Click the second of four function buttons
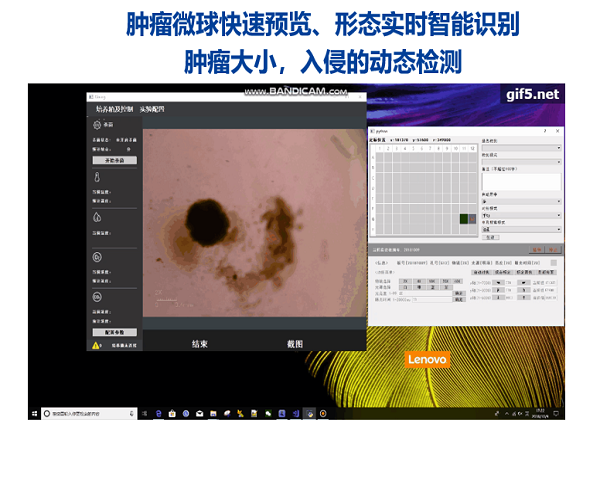600x480 pixels. pyautogui.click(x=503, y=272)
